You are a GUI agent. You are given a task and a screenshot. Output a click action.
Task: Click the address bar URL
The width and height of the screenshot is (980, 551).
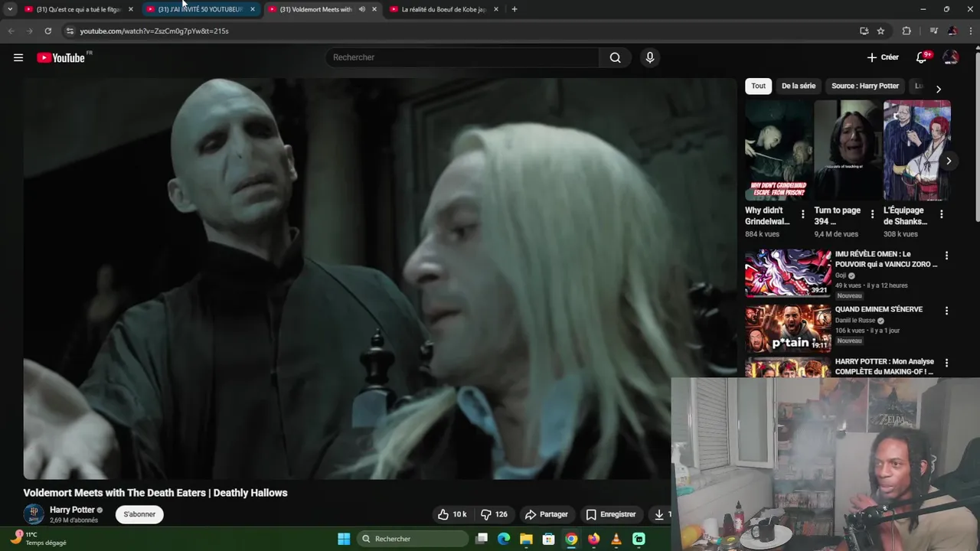point(154,31)
